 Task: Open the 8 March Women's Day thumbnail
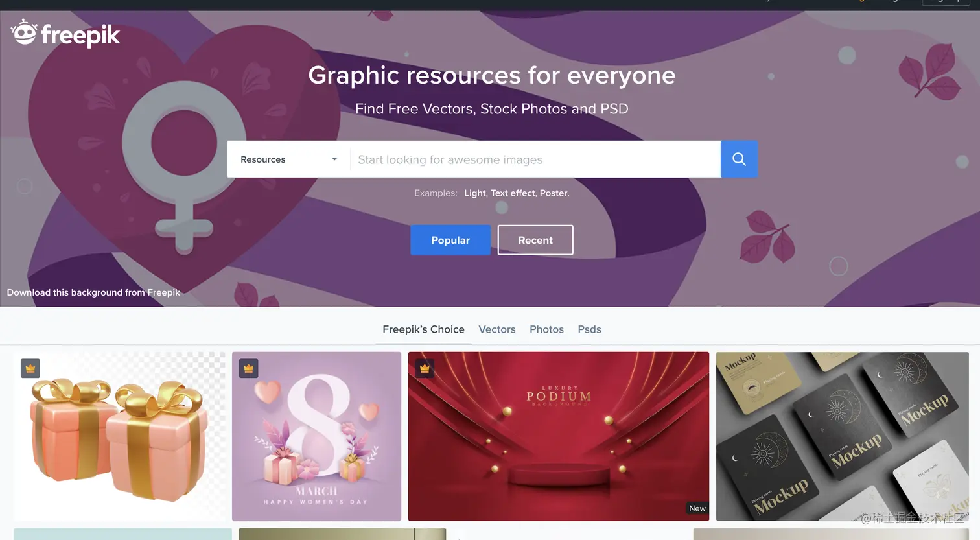(x=316, y=436)
